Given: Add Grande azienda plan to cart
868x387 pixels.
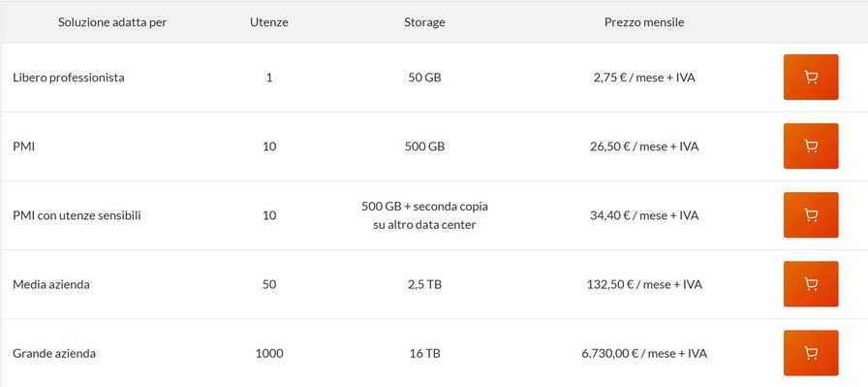Looking at the screenshot, I should [x=811, y=353].
